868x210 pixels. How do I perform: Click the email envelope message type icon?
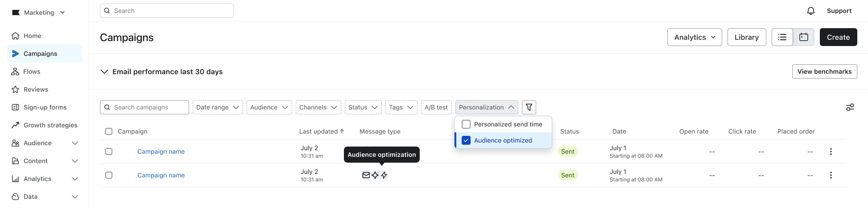click(366, 175)
